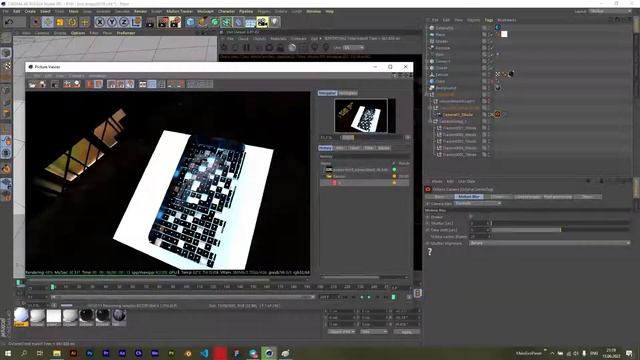Open the MoGraph menu

pos(205,11)
